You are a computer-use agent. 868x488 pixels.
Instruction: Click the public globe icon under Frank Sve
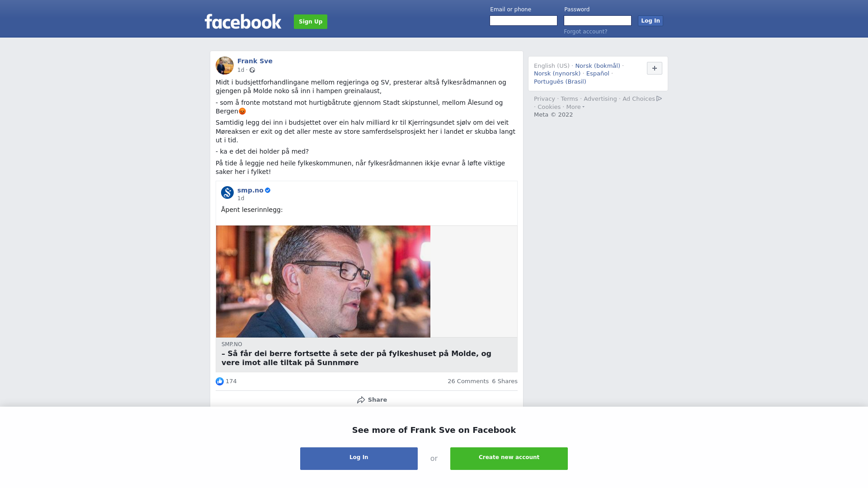pos(252,70)
